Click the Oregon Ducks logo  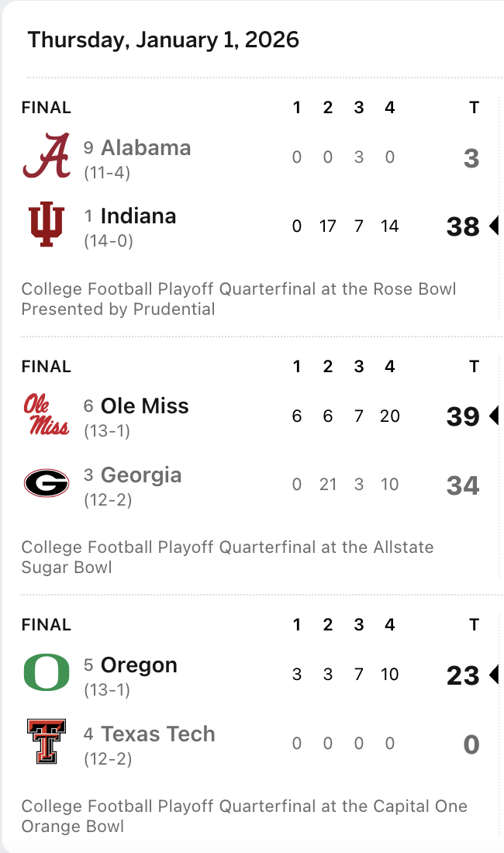click(x=47, y=673)
